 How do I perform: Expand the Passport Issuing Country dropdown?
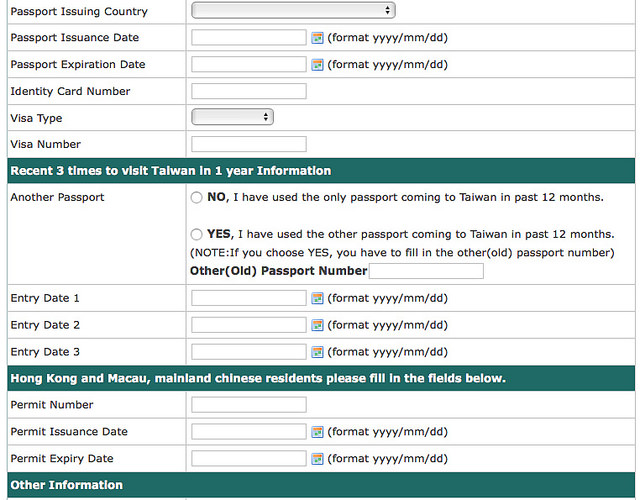point(293,11)
